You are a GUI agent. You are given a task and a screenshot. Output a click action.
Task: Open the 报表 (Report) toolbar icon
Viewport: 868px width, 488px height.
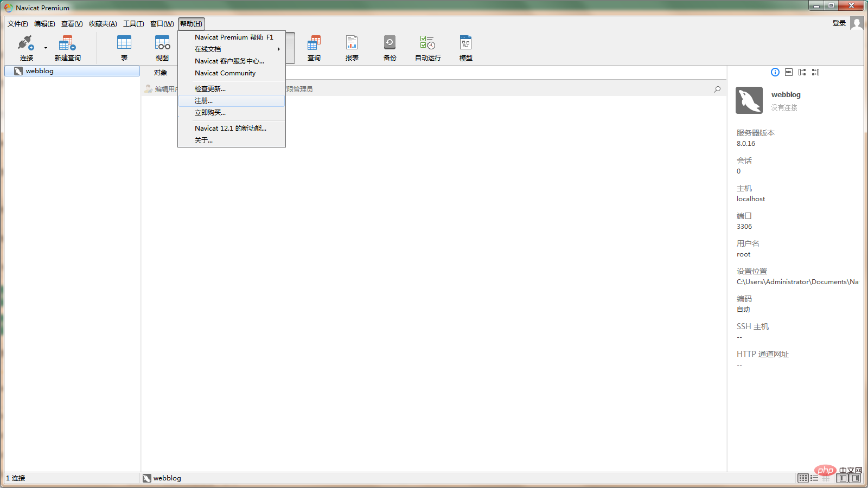[x=352, y=43]
